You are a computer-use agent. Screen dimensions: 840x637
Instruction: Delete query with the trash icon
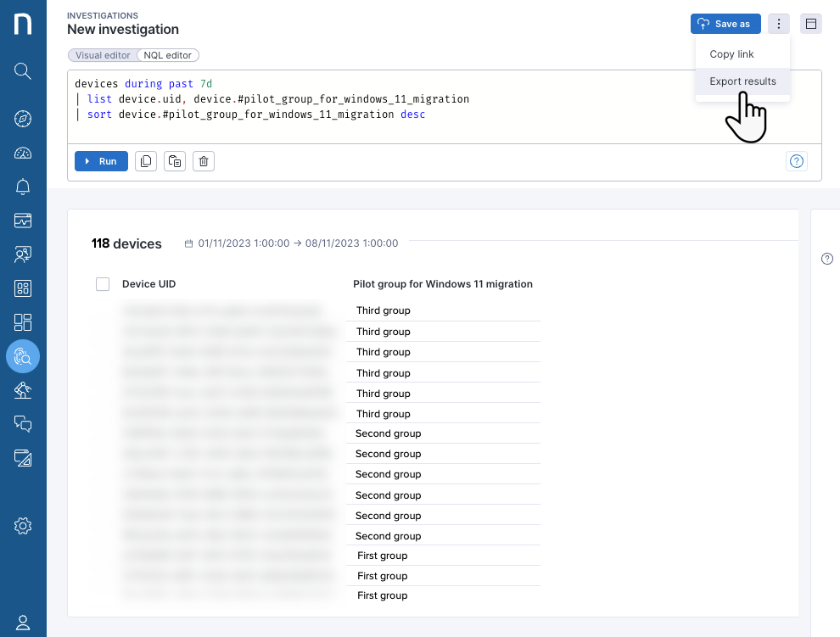coord(203,161)
